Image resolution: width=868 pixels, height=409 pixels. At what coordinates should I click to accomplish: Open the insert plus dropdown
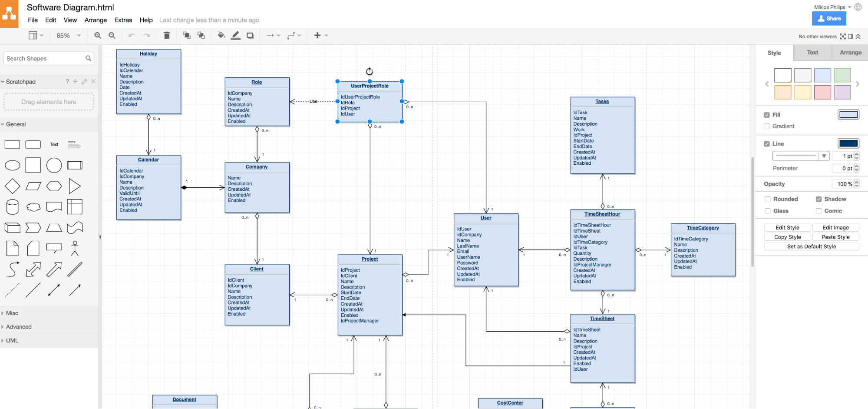(321, 36)
